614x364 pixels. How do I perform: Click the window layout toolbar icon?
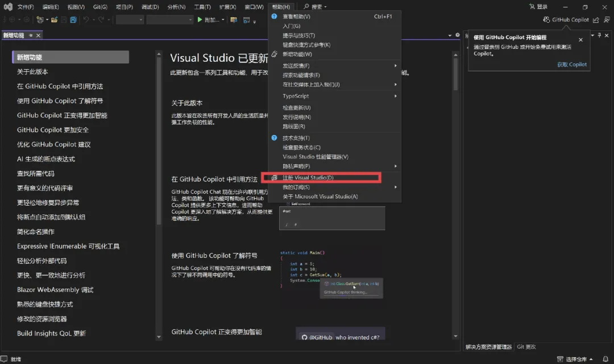click(246, 19)
